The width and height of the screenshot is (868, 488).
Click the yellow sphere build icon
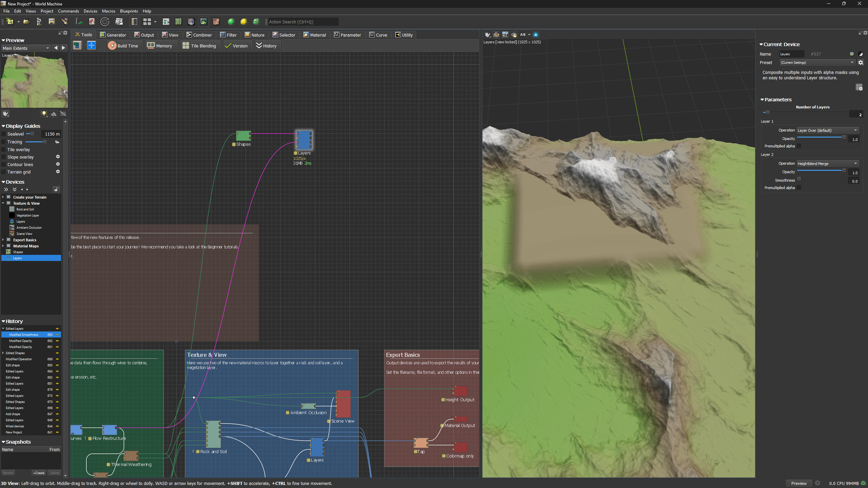(x=243, y=22)
